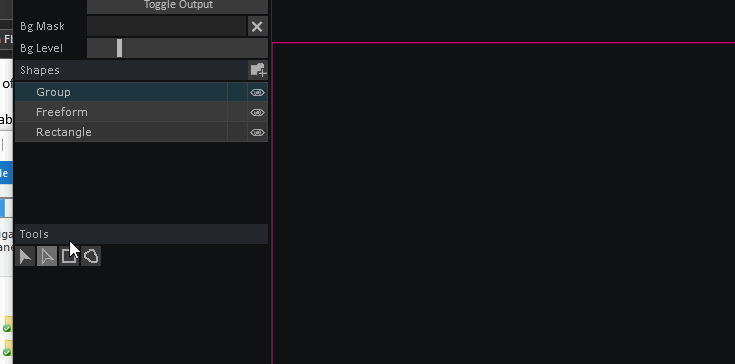Click the Bg Mask label
Viewport: 735px width, 364px height.
tap(42, 26)
